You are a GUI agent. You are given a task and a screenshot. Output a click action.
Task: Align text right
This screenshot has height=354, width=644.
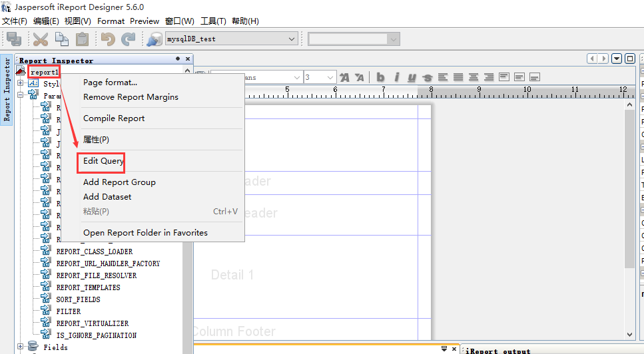coord(489,77)
